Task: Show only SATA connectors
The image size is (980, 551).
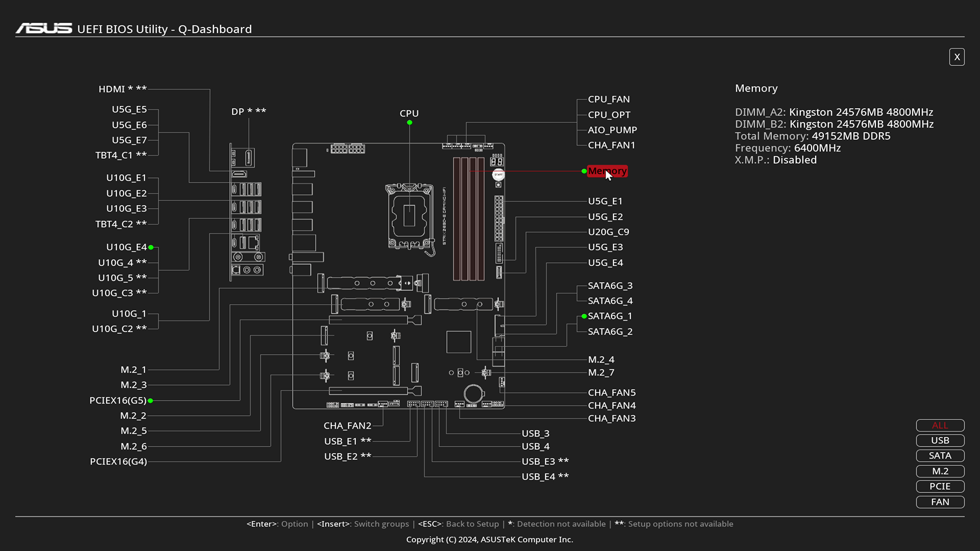Action: (x=940, y=456)
